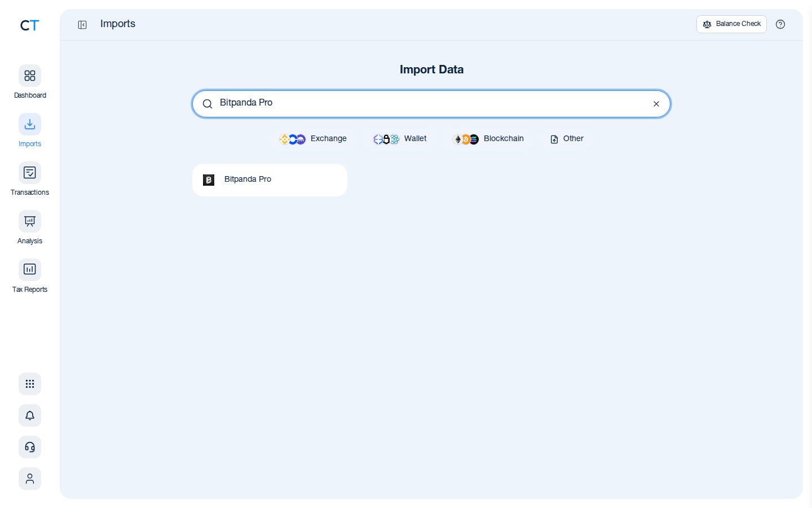Open Tax Reports in the sidebar

30,277
